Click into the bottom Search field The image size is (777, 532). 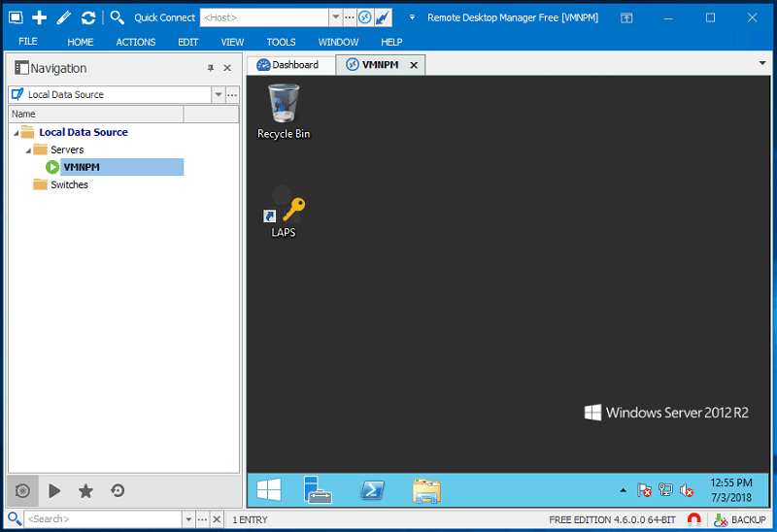[x=103, y=519]
